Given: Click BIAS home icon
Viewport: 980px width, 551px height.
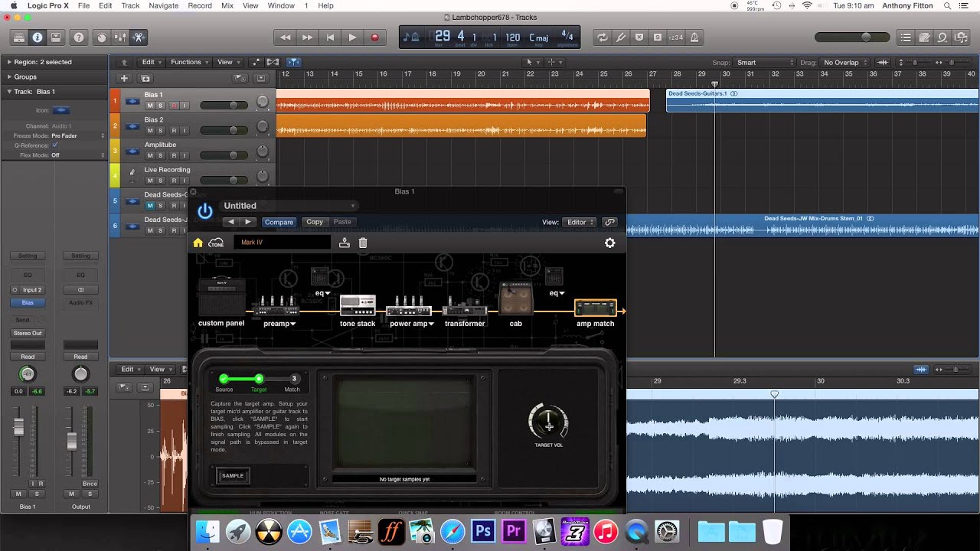Looking at the screenshot, I should pos(198,243).
